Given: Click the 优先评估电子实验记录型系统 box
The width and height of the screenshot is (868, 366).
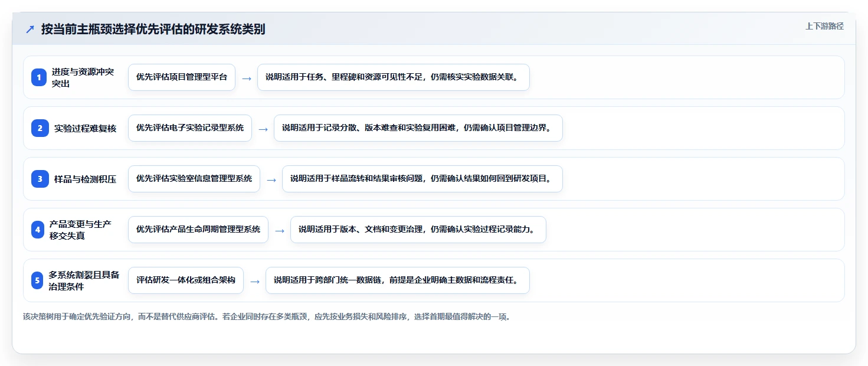Looking at the screenshot, I should pyautogui.click(x=190, y=128).
